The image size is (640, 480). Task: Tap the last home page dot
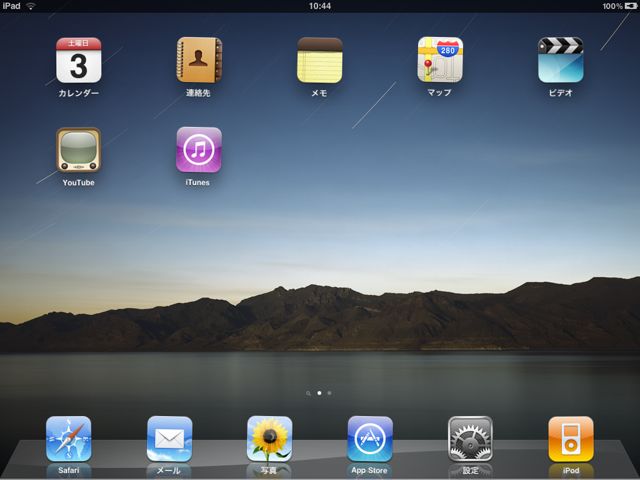(x=329, y=393)
